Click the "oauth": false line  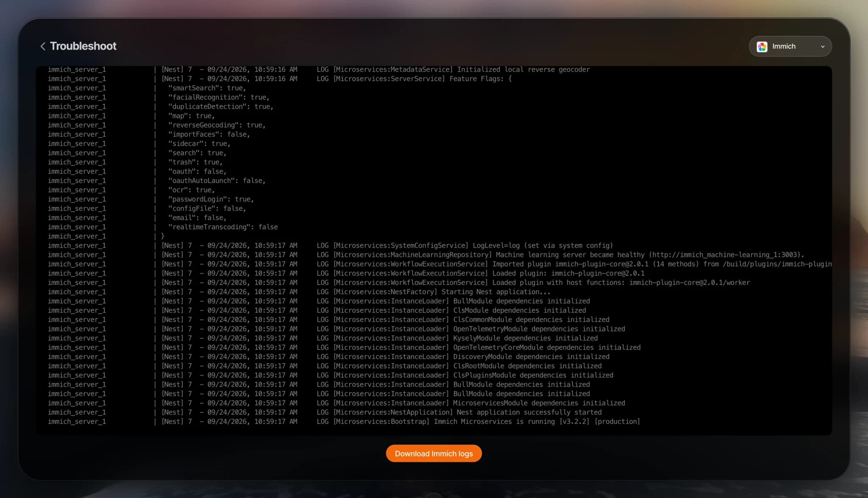point(137,172)
